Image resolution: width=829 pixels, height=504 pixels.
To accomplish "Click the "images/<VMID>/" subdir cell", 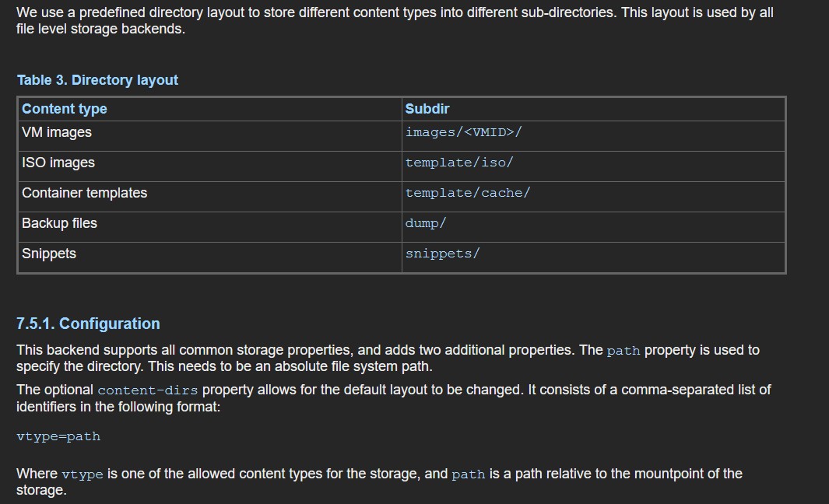I will coord(463,132).
